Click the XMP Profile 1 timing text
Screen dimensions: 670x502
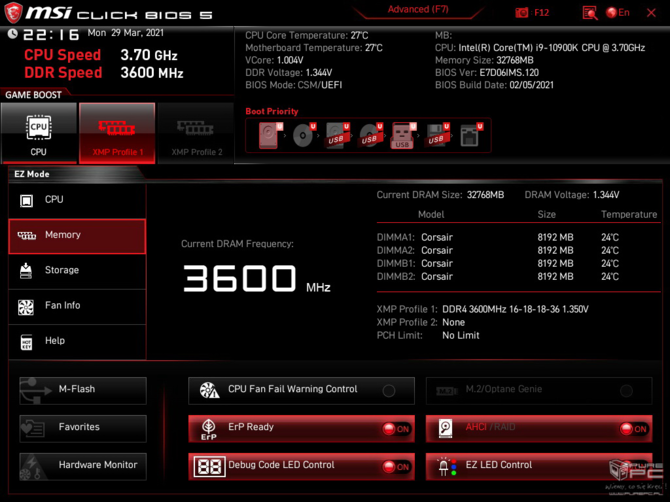click(515, 309)
